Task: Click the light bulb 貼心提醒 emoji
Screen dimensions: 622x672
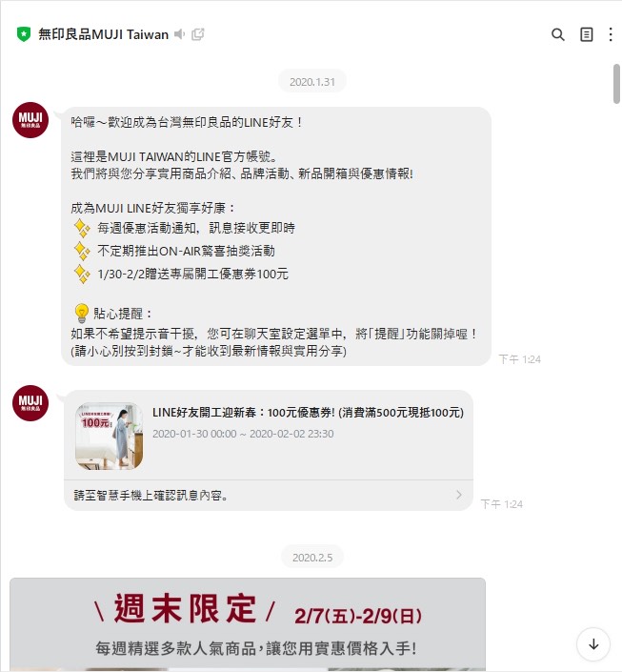Action: click(81, 314)
